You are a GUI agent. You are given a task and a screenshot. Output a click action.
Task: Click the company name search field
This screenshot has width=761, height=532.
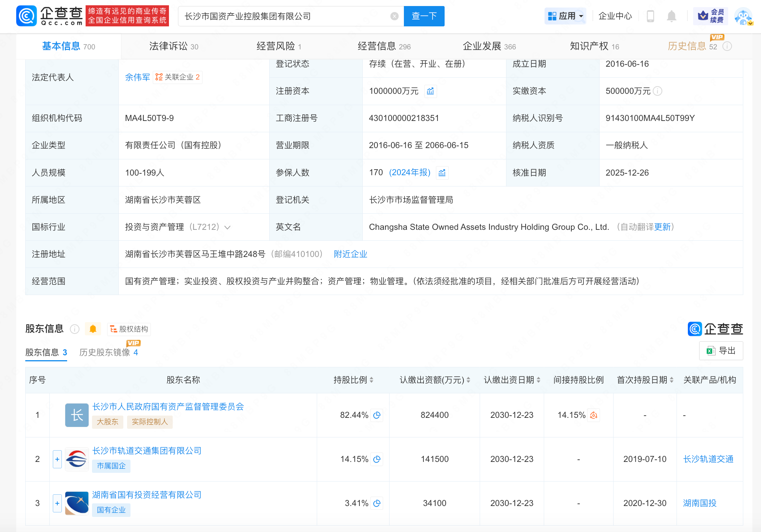coord(283,16)
